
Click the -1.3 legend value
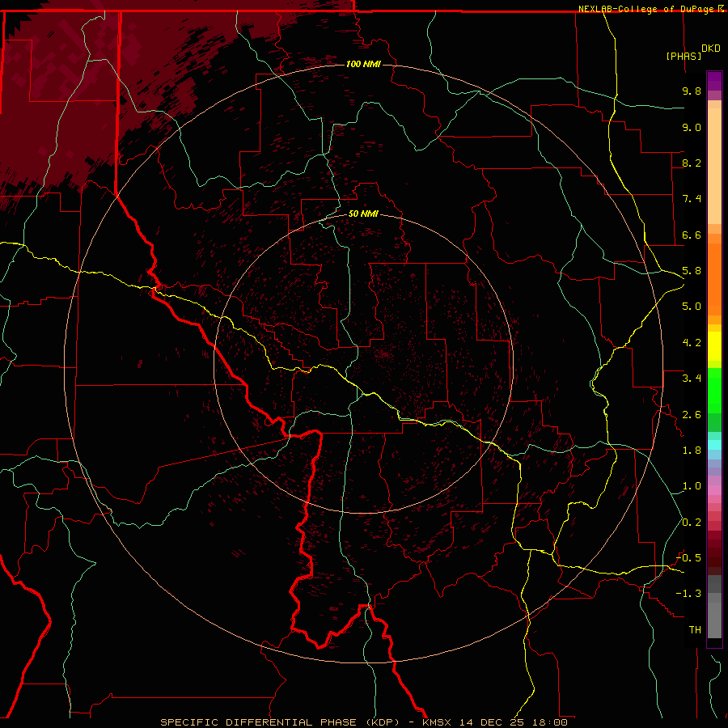[x=688, y=594]
